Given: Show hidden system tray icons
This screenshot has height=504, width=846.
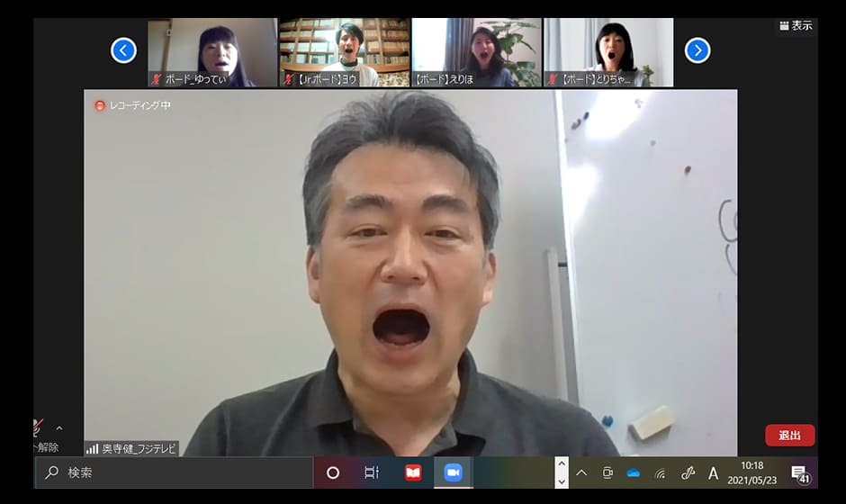Looking at the screenshot, I should click(581, 472).
